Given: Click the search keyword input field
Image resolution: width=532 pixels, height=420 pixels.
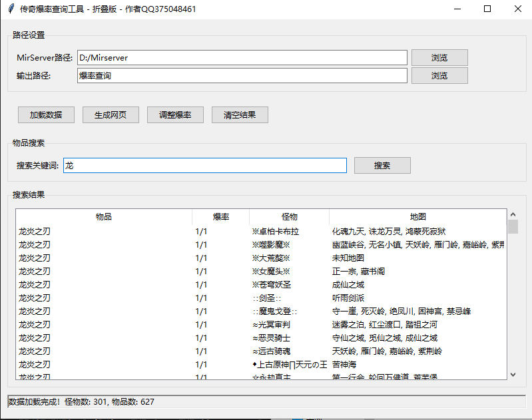Looking at the screenshot, I should click(205, 166).
